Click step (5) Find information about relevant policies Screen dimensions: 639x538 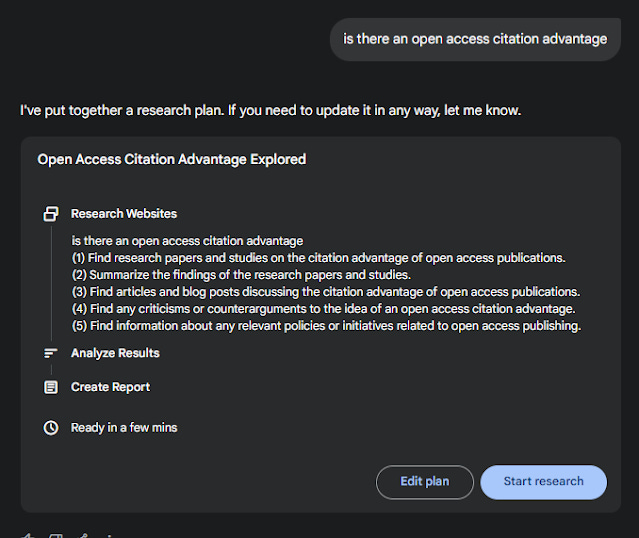[326, 326]
